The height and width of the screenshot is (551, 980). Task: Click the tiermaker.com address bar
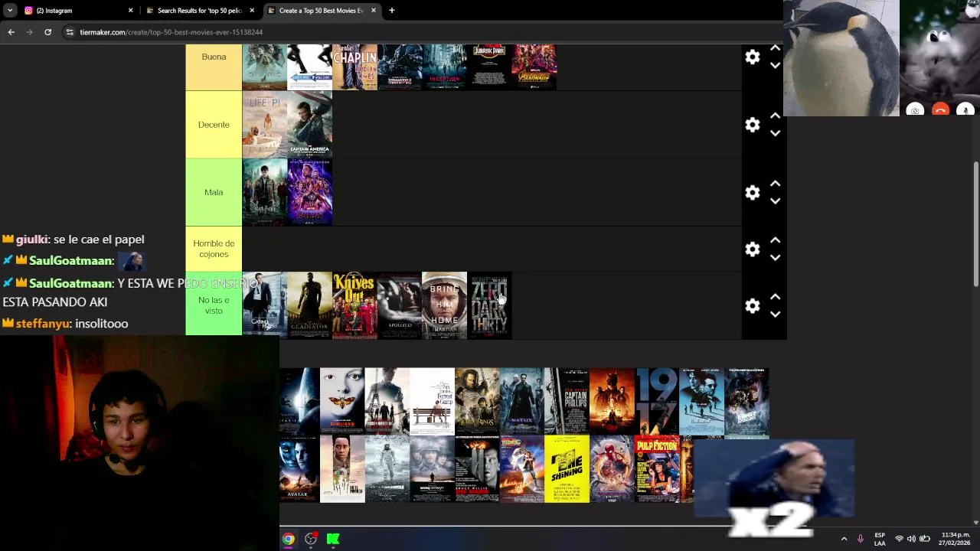click(x=421, y=32)
